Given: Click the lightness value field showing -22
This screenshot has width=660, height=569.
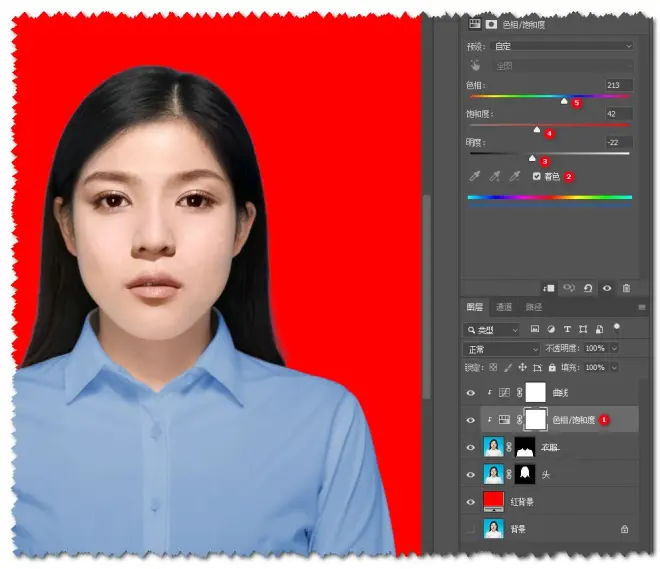Looking at the screenshot, I should tap(619, 142).
